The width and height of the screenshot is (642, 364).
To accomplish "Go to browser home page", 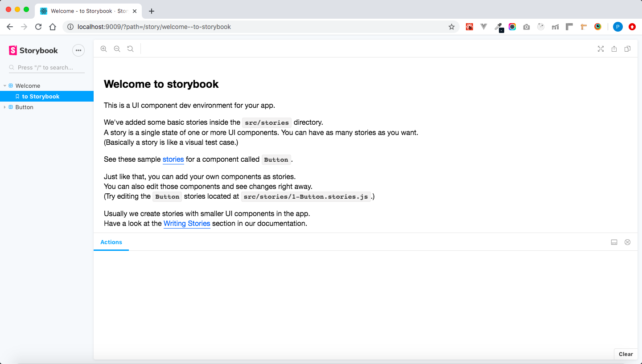I will tap(53, 27).
